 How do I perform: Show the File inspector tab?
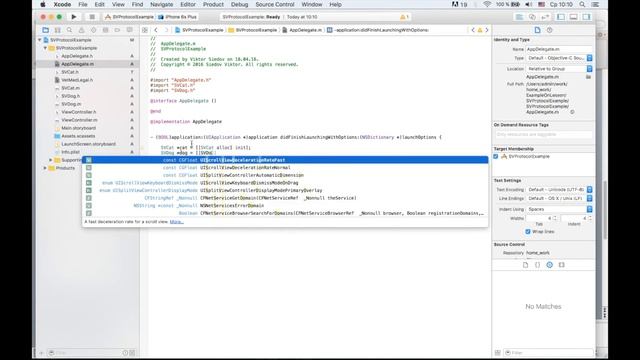point(538,30)
